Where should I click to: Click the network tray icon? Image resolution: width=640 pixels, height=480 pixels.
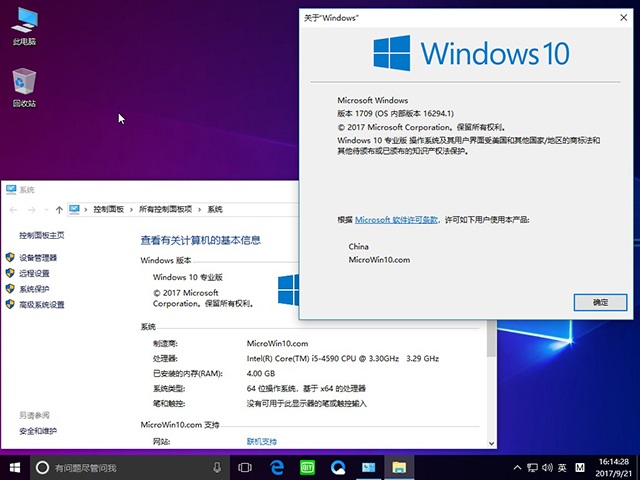[x=532, y=467]
